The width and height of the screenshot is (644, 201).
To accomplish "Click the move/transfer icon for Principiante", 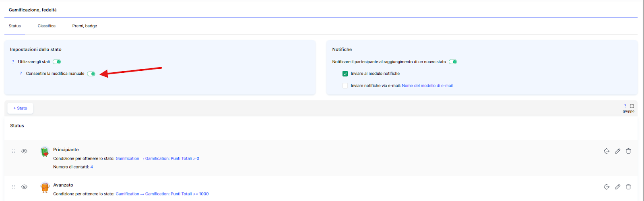I will pos(607,151).
